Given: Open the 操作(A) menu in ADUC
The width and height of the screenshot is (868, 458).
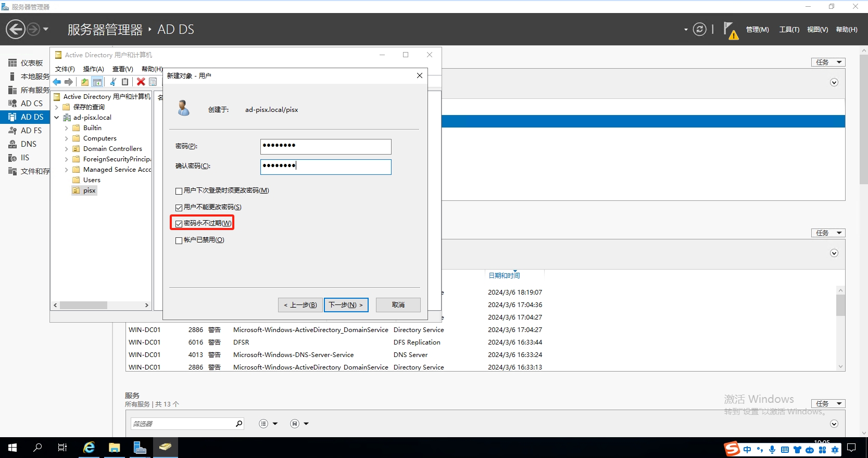Looking at the screenshot, I should (x=93, y=69).
